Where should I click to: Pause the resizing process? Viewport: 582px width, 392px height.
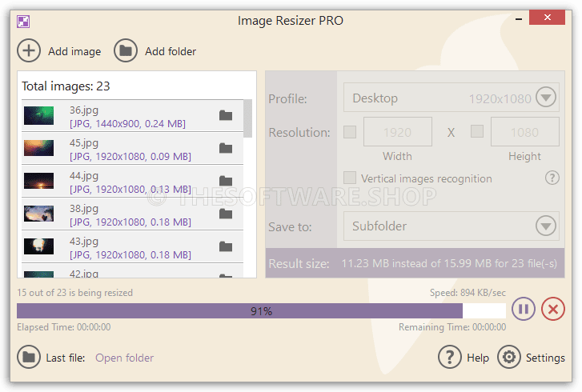(x=524, y=309)
